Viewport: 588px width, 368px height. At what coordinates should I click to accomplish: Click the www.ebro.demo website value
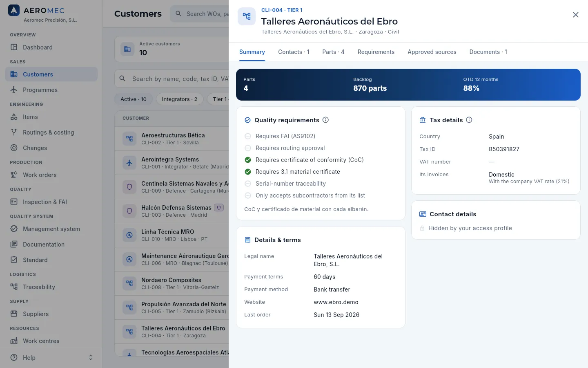(x=336, y=302)
